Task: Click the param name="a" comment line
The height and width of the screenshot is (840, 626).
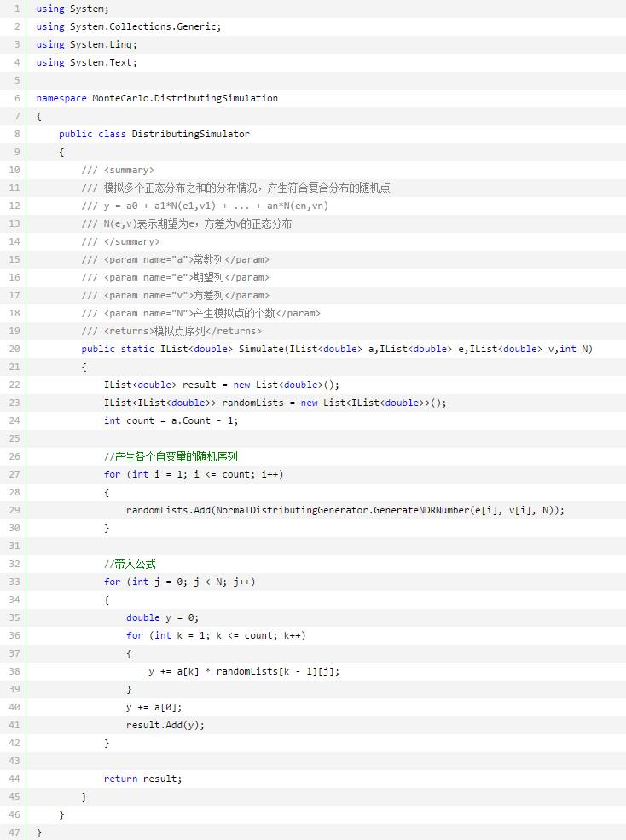Action: [175, 259]
